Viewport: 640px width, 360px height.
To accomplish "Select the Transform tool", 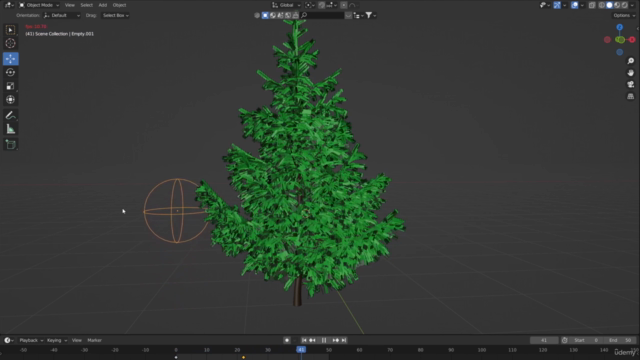I will [x=11, y=100].
